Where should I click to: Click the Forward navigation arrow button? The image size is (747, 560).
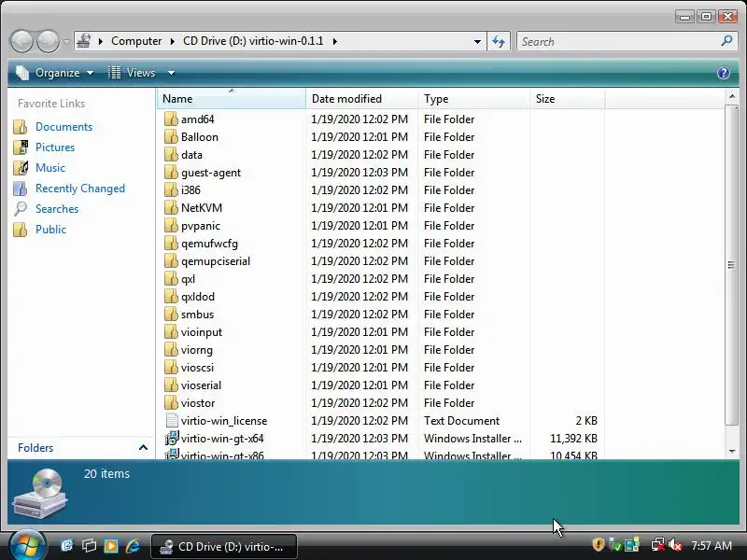pyautogui.click(x=49, y=41)
